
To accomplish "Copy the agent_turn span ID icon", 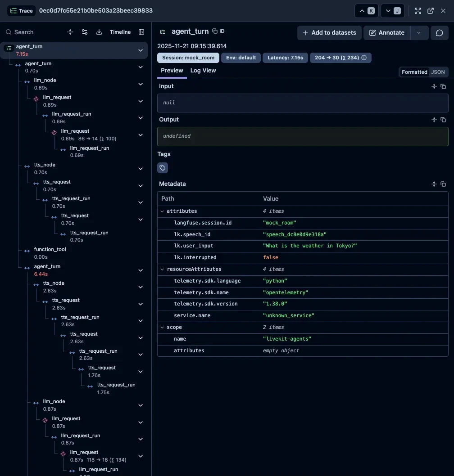I will 216,31.
